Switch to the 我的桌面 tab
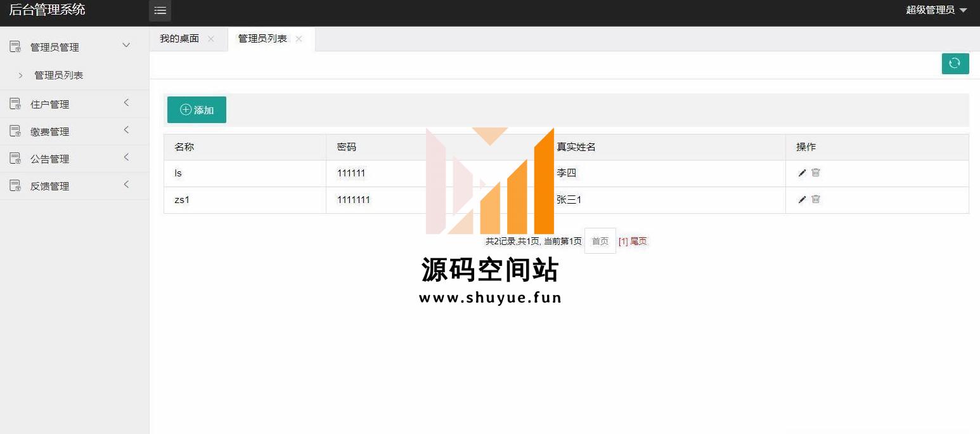This screenshot has height=434, width=980. coord(179,39)
